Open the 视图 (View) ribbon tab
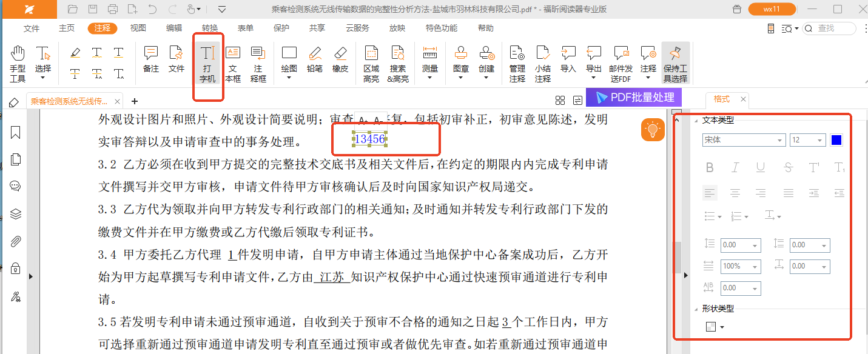Image resolution: width=868 pixels, height=354 pixels. [x=138, y=28]
